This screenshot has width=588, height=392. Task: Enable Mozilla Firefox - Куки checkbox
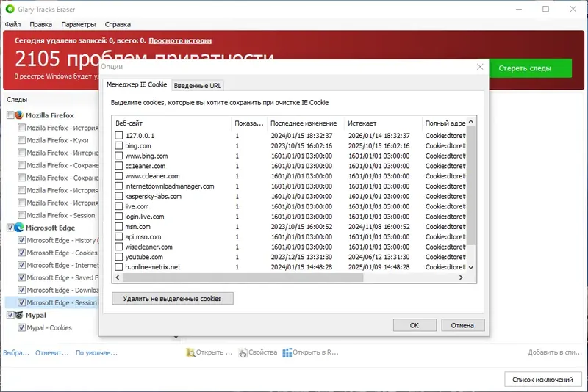pos(21,140)
